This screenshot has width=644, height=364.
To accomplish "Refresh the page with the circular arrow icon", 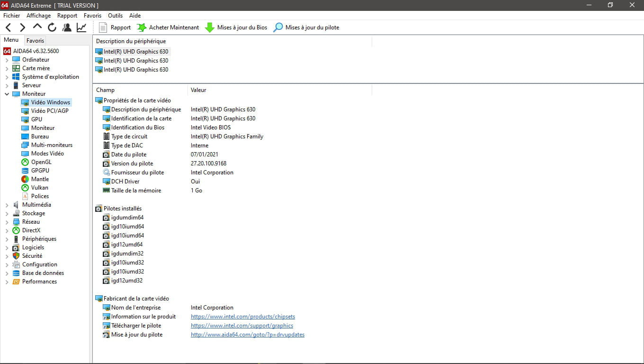I will (52, 27).
